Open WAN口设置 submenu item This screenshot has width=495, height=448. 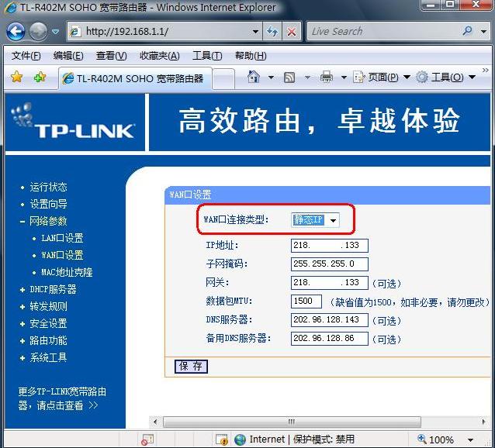(62, 255)
